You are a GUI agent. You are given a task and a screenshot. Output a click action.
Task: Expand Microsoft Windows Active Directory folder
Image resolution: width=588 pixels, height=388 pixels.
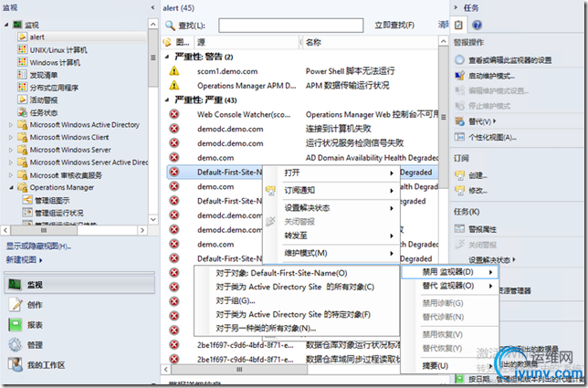[x=11, y=125]
